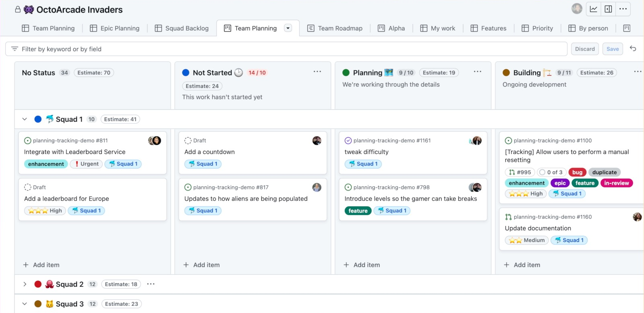Click the in-review label on #1100

pos(617,183)
